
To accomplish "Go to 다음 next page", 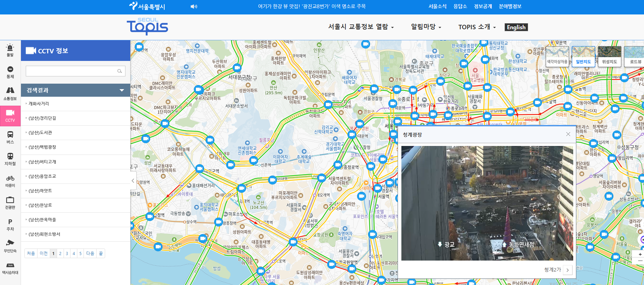I will pyautogui.click(x=90, y=253).
